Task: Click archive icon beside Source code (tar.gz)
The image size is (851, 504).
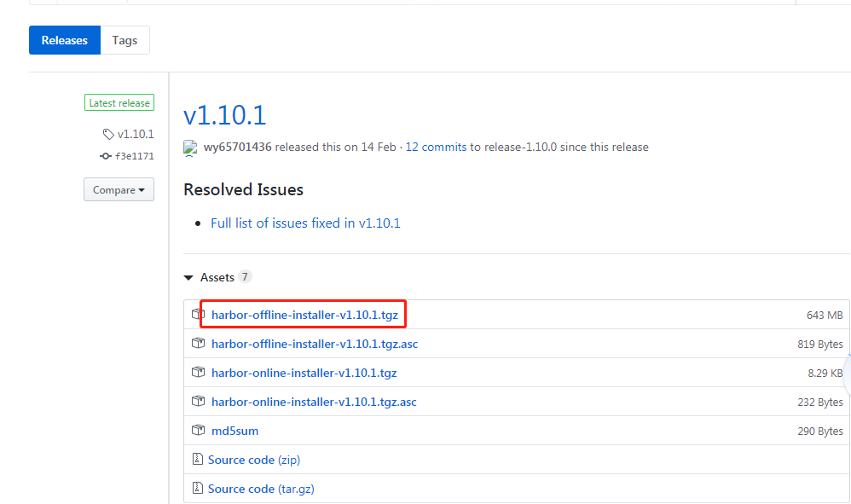Action: tap(198, 488)
